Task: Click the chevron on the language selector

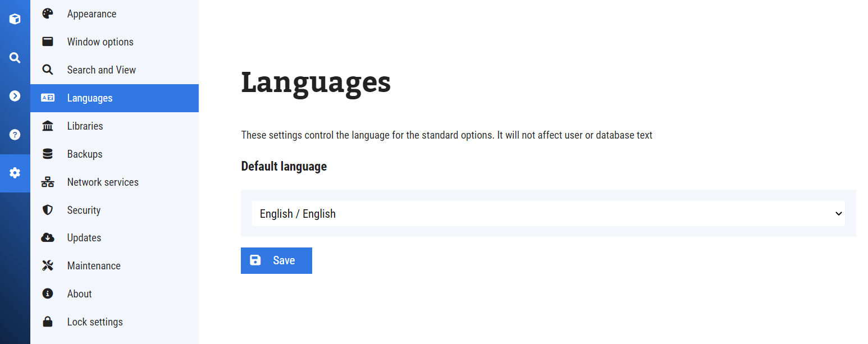Action: 838,214
